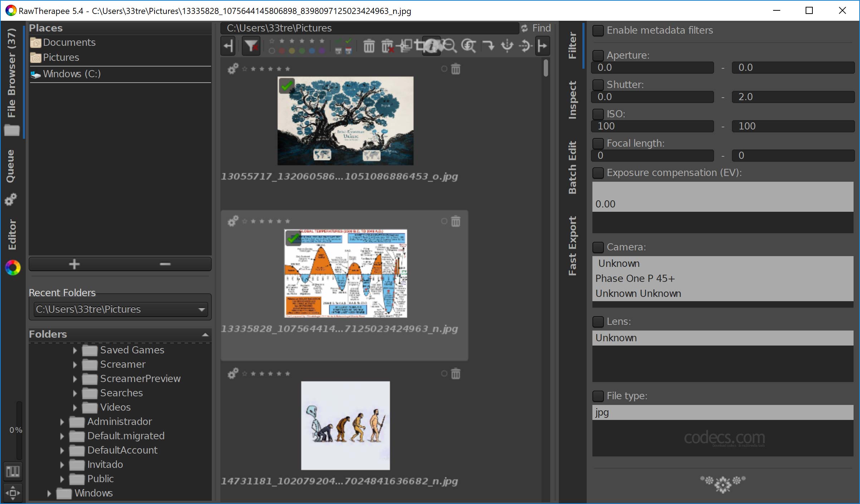Tick the Shutter filter checkbox
The image size is (860, 504).
pos(598,85)
